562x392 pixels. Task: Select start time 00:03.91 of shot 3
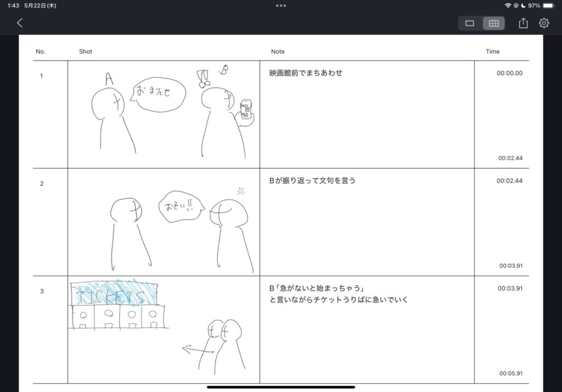click(x=510, y=288)
